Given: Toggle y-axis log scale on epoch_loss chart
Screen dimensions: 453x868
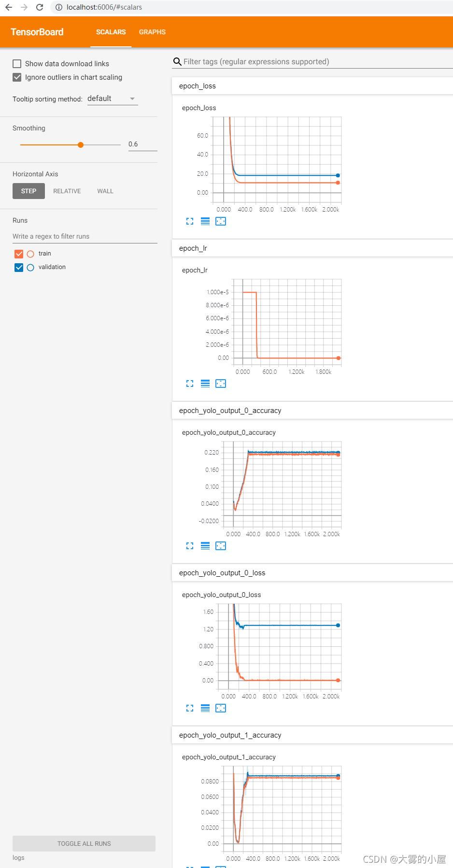Looking at the screenshot, I should coord(205,221).
